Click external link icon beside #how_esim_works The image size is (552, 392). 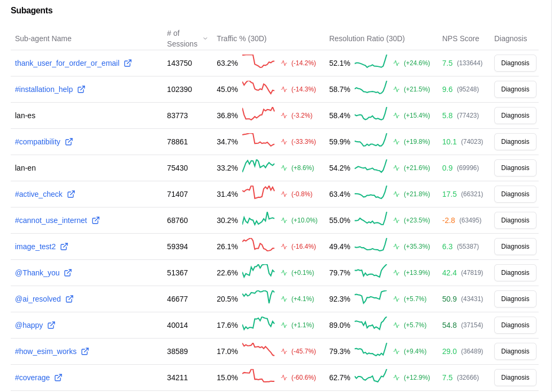(x=85, y=351)
